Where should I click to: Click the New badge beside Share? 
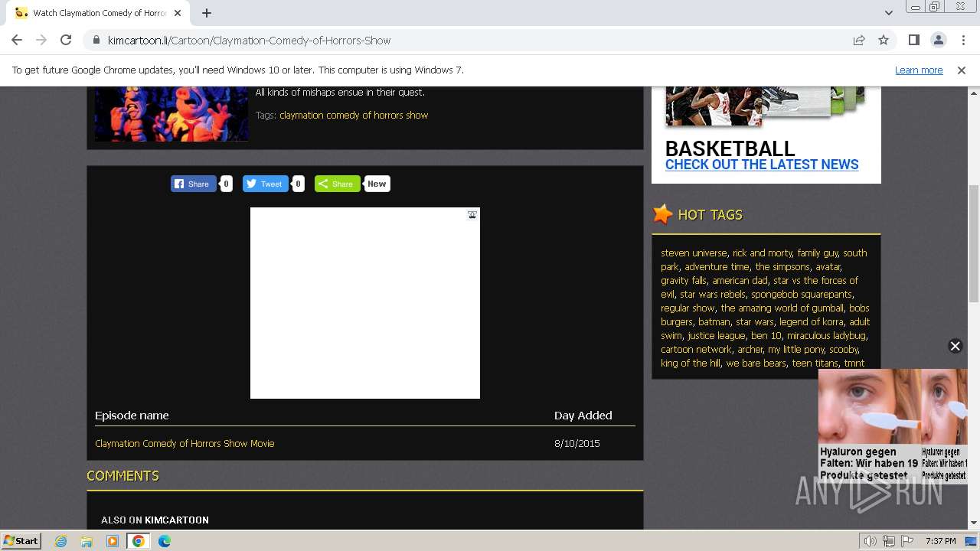click(377, 184)
